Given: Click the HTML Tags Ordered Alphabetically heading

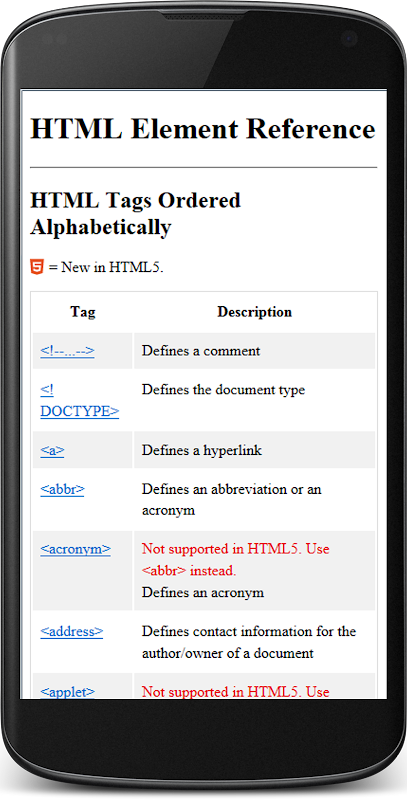Looking at the screenshot, I should pyautogui.click(x=135, y=214).
